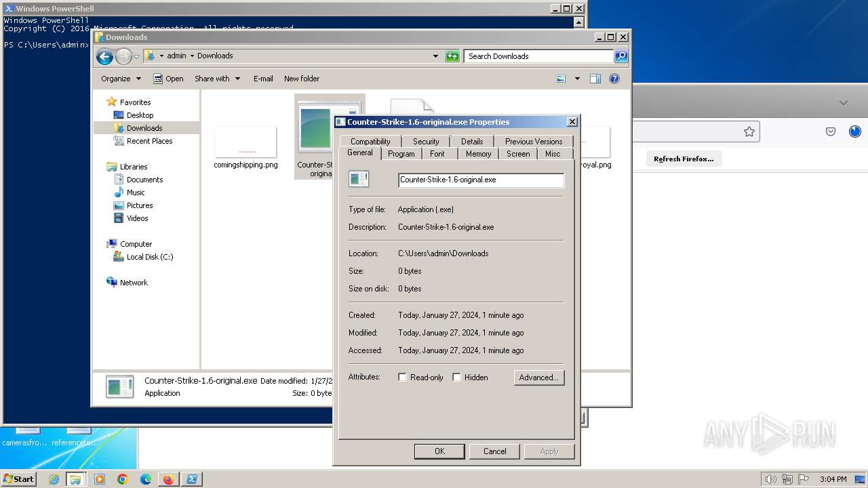This screenshot has width=868, height=488.
Task: Open the recent pages dropdown arrow
Action: (136, 56)
